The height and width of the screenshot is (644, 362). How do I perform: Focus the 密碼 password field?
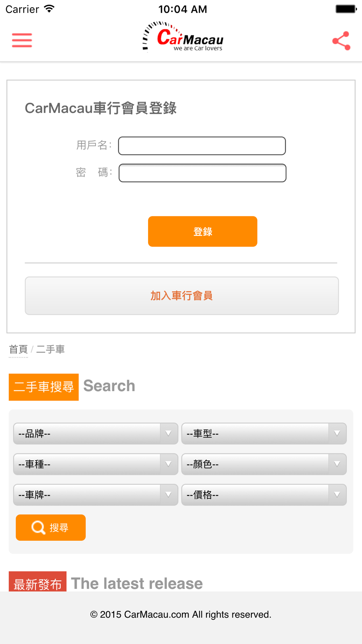pyautogui.click(x=202, y=173)
